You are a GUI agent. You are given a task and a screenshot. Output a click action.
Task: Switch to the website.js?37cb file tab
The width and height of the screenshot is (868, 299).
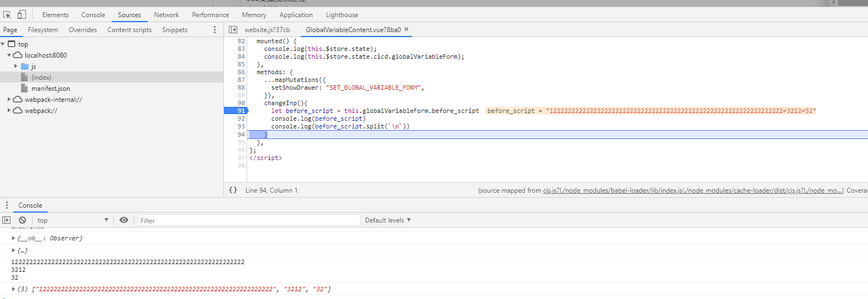[x=267, y=30]
